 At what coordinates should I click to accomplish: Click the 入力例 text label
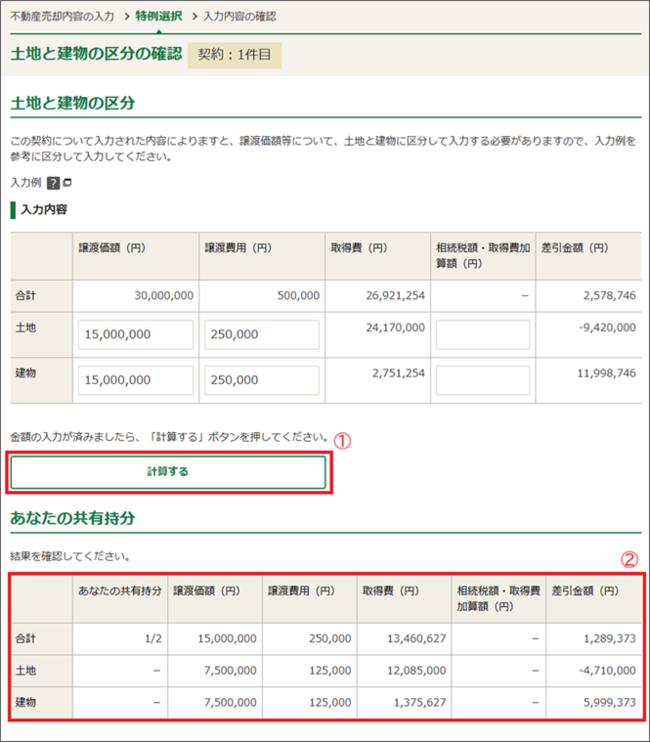25,184
